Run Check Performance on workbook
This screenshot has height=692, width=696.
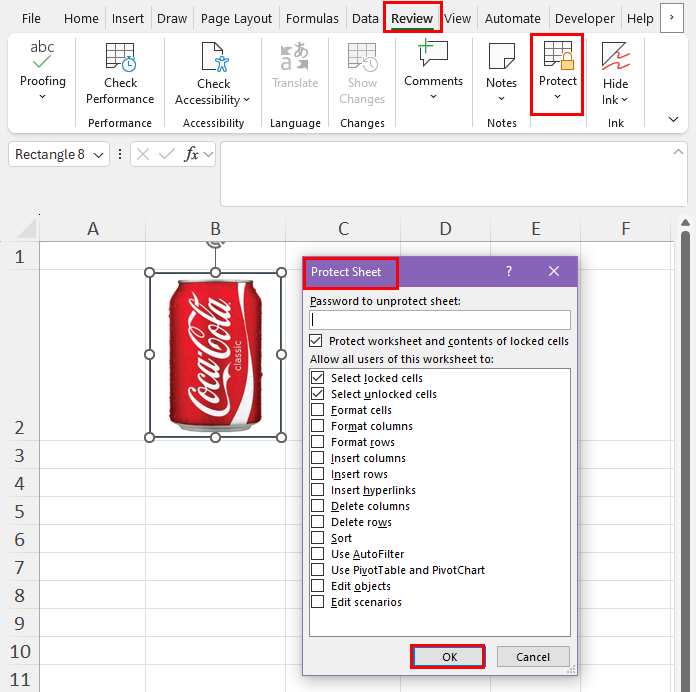pyautogui.click(x=120, y=73)
